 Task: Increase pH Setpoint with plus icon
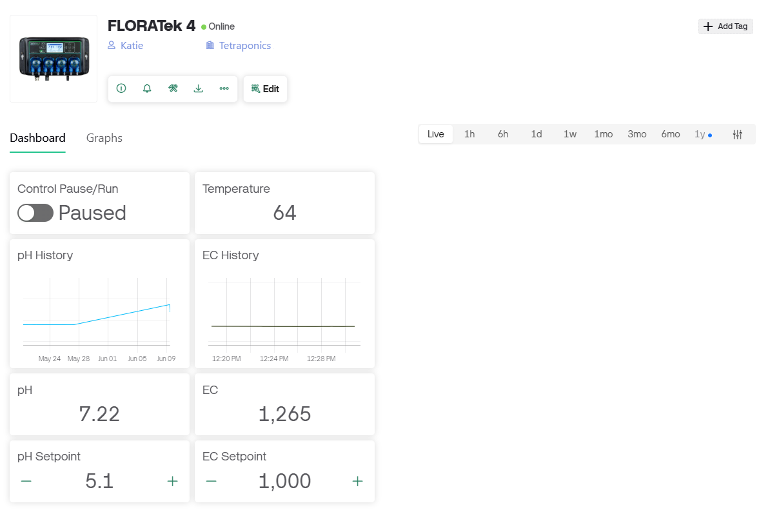click(172, 481)
